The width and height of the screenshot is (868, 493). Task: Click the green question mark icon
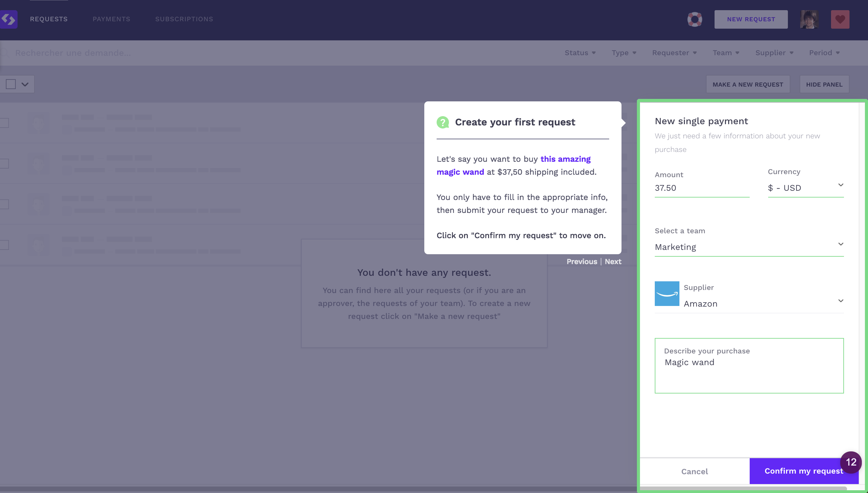[443, 122]
